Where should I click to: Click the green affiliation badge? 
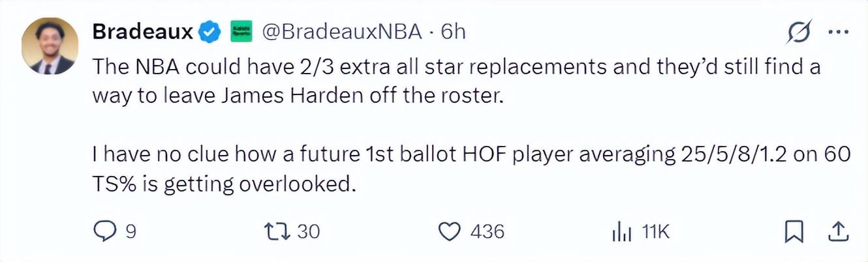241,31
